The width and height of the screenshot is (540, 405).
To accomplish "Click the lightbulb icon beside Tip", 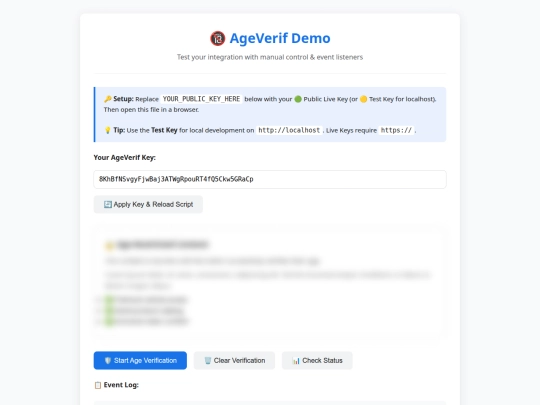I will [107, 130].
